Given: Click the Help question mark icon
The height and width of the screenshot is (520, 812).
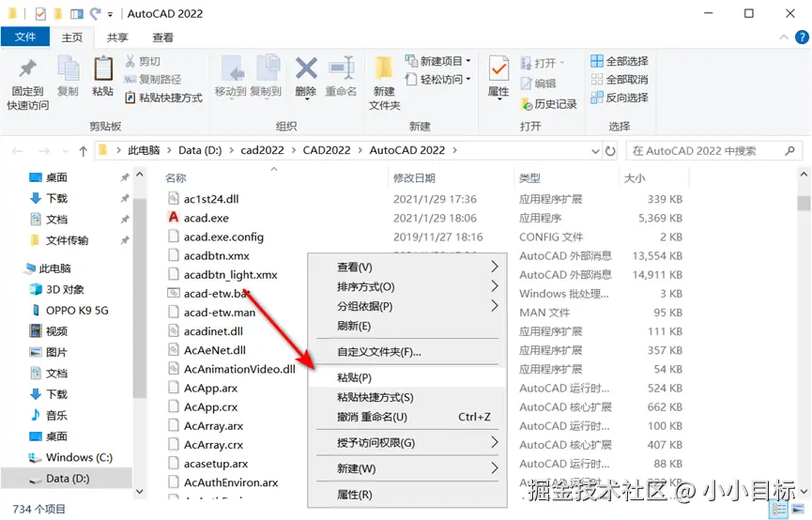Looking at the screenshot, I should (802, 38).
